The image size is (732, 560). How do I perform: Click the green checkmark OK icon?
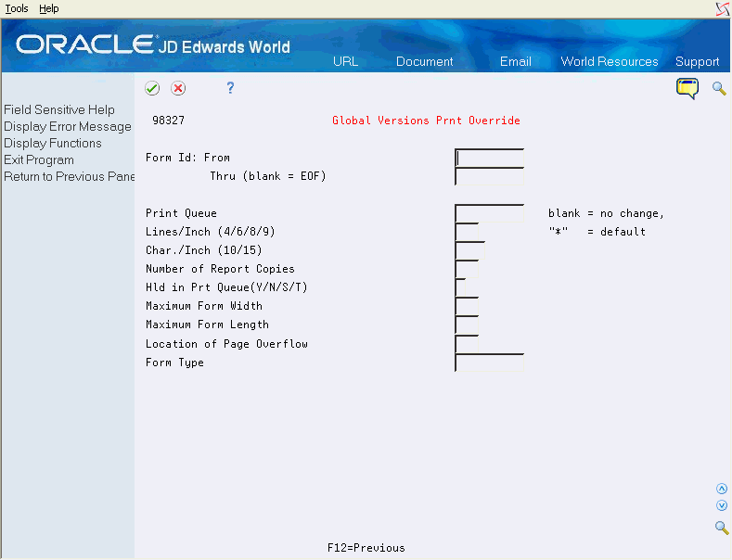tap(152, 88)
